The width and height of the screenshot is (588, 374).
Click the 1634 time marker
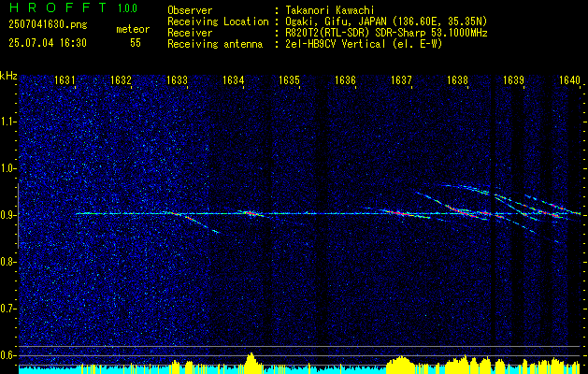(x=233, y=80)
